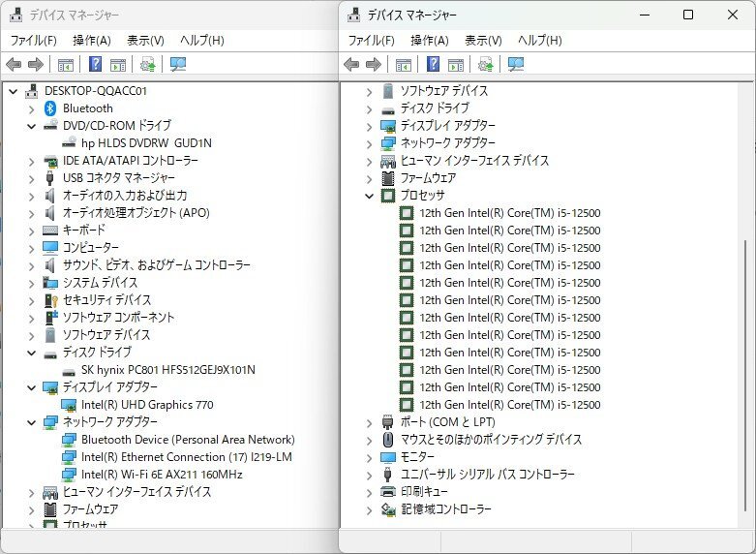Click properties pane icon in right window toolbar
The image size is (756, 554).
456,64
